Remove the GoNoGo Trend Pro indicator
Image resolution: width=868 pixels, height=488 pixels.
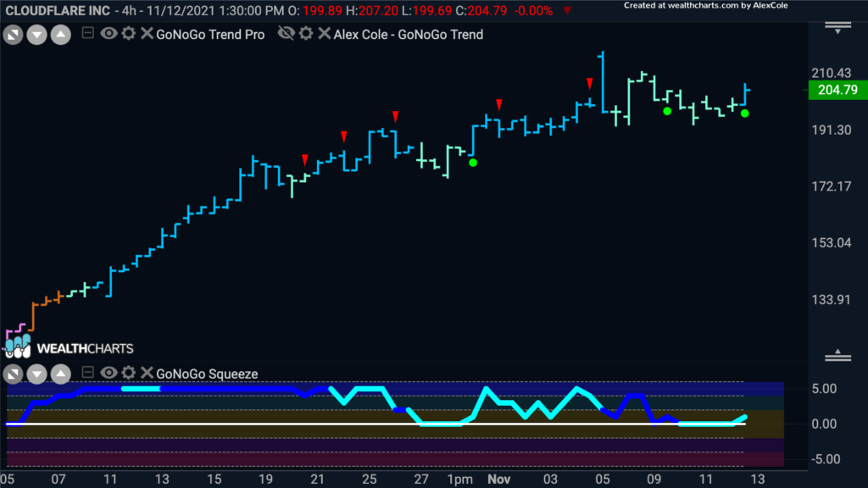click(x=147, y=33)
